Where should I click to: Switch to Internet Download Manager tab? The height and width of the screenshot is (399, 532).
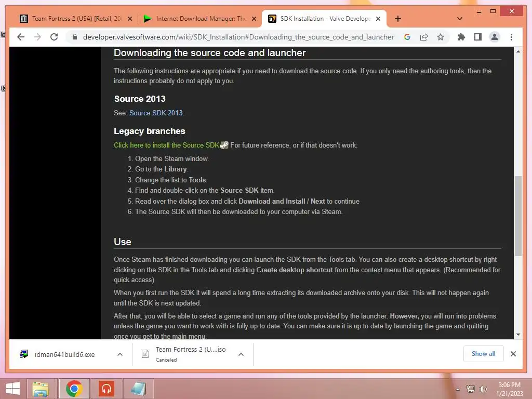tap(200, 19)
